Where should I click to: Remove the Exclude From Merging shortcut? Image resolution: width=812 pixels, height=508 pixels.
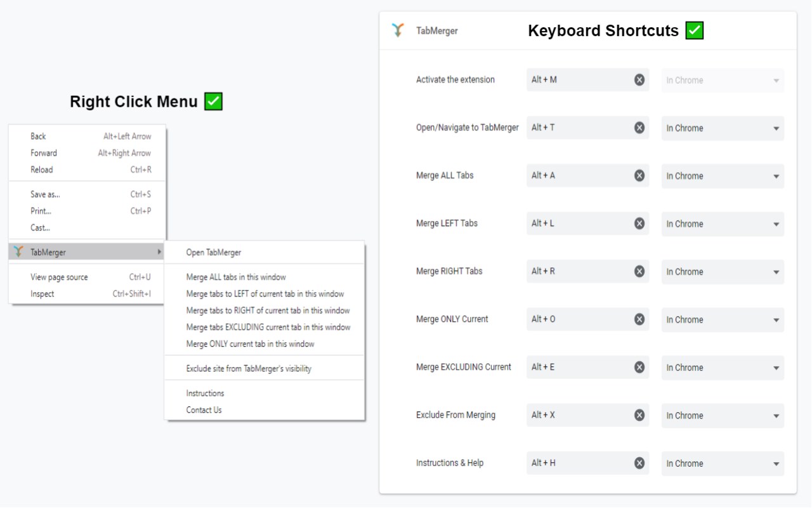pos(639,415)
